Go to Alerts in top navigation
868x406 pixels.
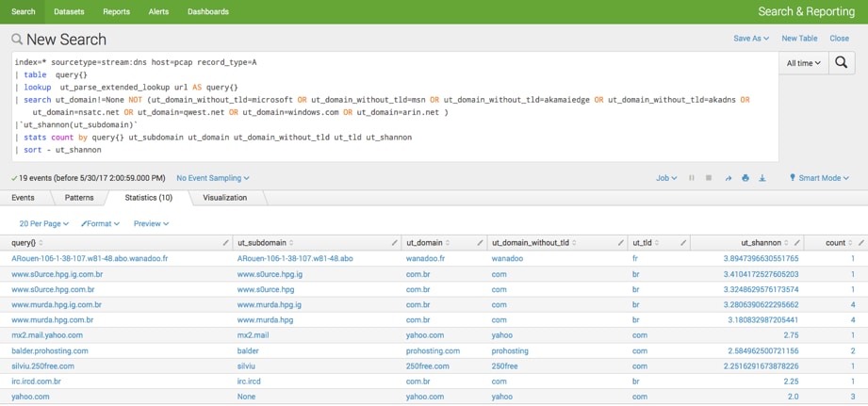pos(158,11)
